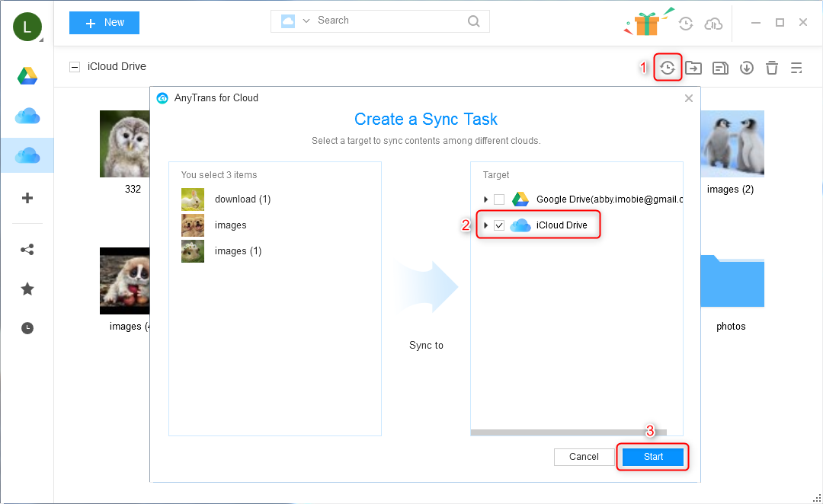
Task: Expand the iCloud Drive target tree
Action: tap(486, 225)
